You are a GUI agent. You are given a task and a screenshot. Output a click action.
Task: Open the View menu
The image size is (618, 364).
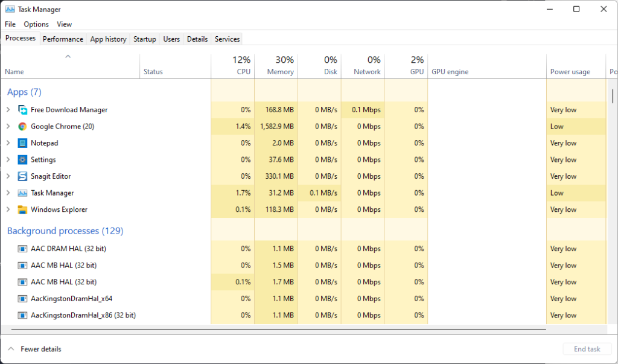click(x=64, y=24)
